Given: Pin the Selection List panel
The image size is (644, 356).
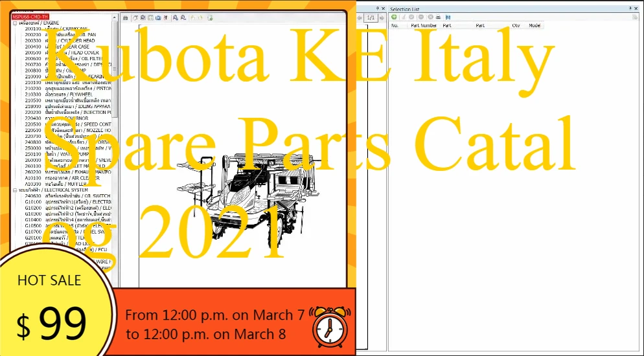Looking at the screenshot, I should (x=630, y=8).
